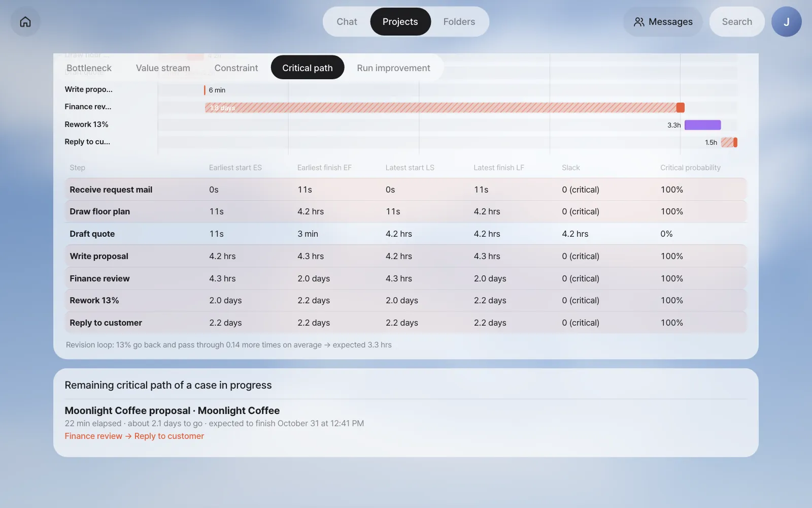Image resolution: width=812 pixels, height=508 pixels.
Task: Open the user avatar J
Action: 786,22
